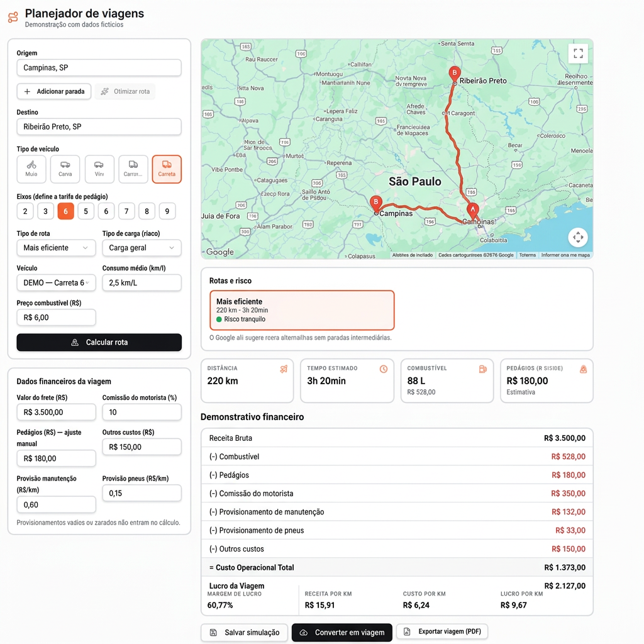Click the Destino field Ribeirão Preto, SP
Screen dimensions: 644x644
pyautogui.click(x=99, y=126)
